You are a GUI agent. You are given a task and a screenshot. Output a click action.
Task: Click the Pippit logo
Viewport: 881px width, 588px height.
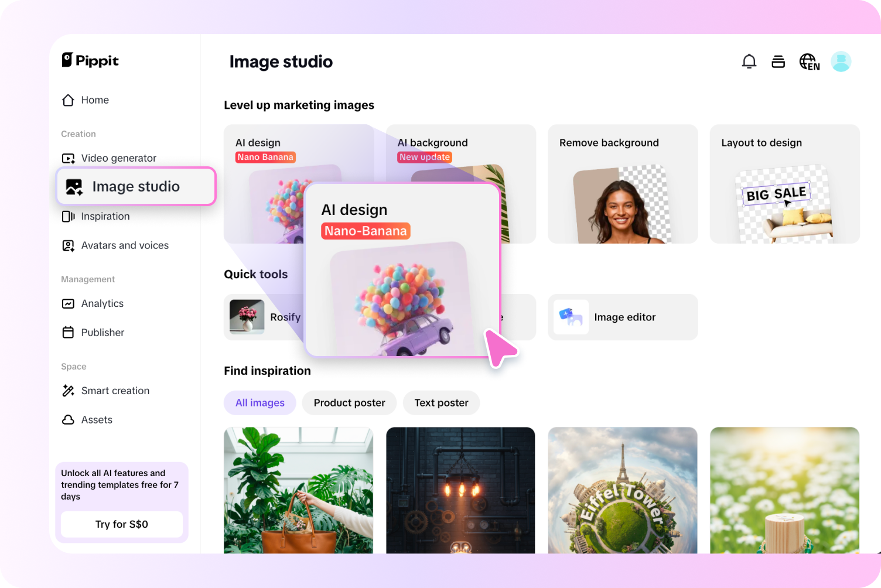90,60
